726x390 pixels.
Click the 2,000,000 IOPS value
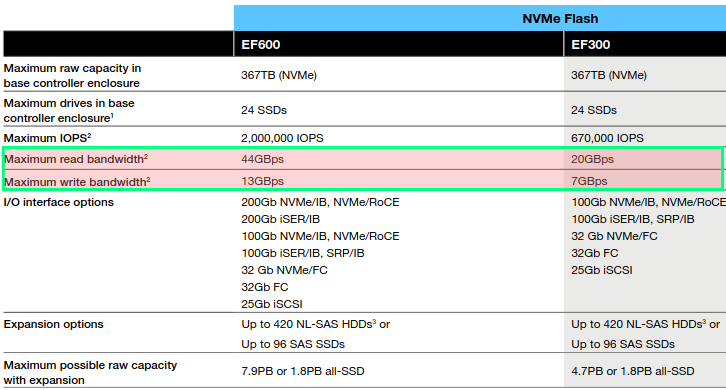[x=282, y=138]
